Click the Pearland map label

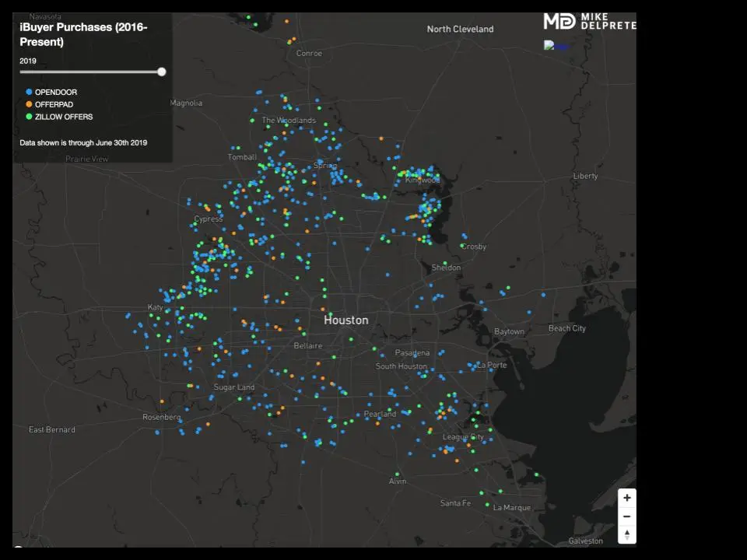coord(381,414)
